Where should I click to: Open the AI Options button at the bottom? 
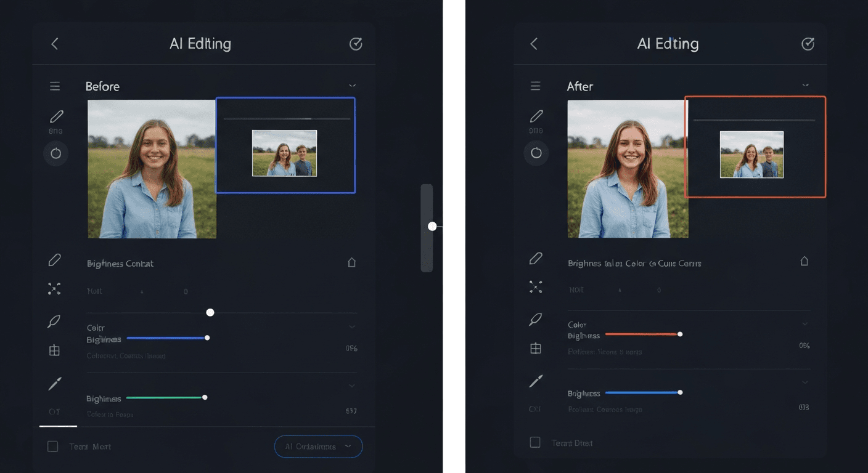pos(318,446)
